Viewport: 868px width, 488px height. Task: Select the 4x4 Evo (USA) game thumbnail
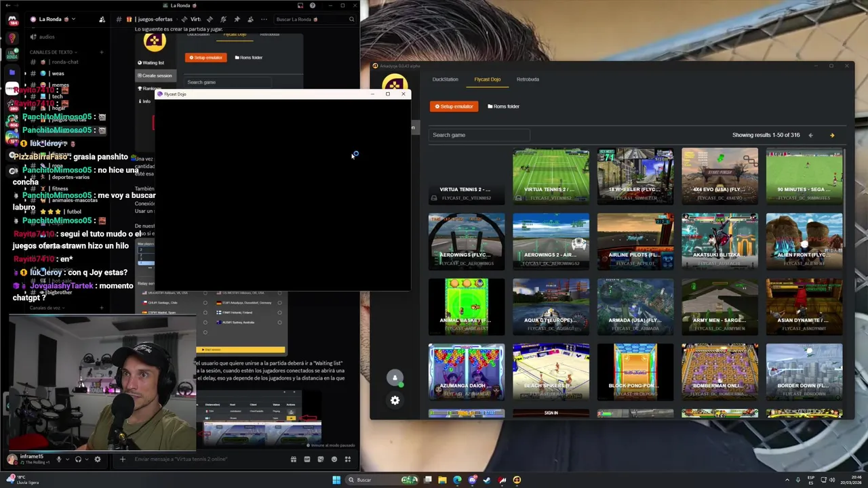pos(719,176)
